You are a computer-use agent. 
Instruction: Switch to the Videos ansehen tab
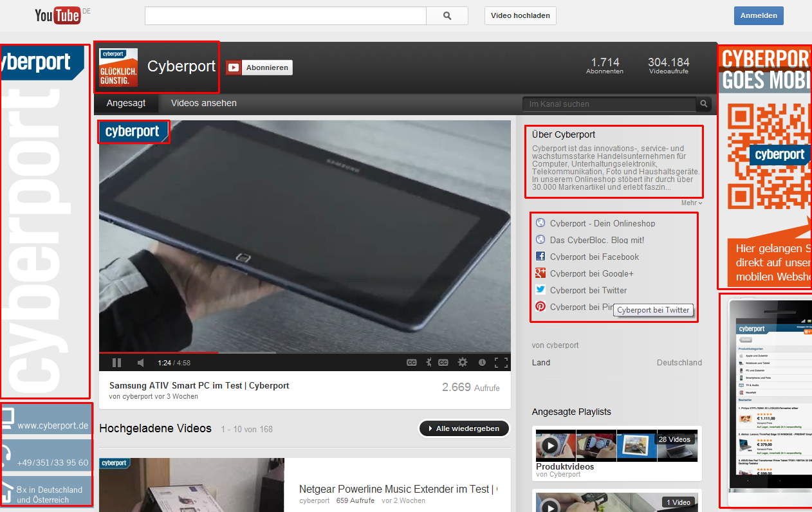tap(204, 103)
